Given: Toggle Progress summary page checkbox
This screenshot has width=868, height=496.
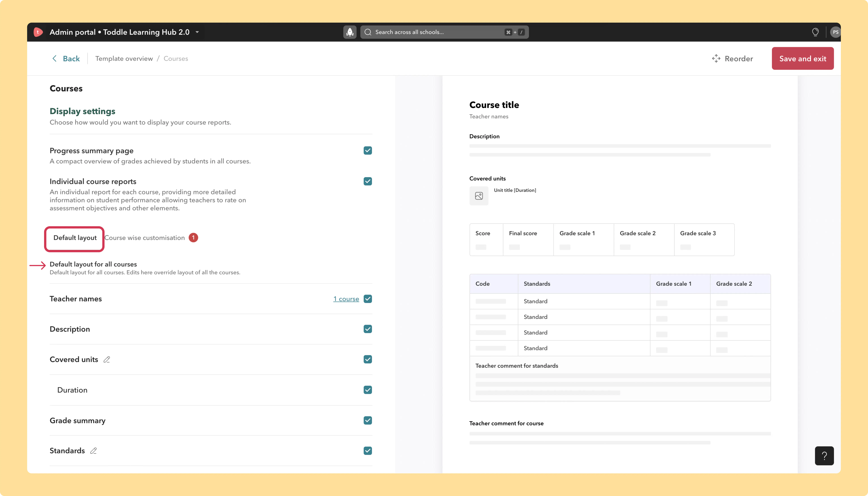Looking at the screenshot, I should click(368, 151).
